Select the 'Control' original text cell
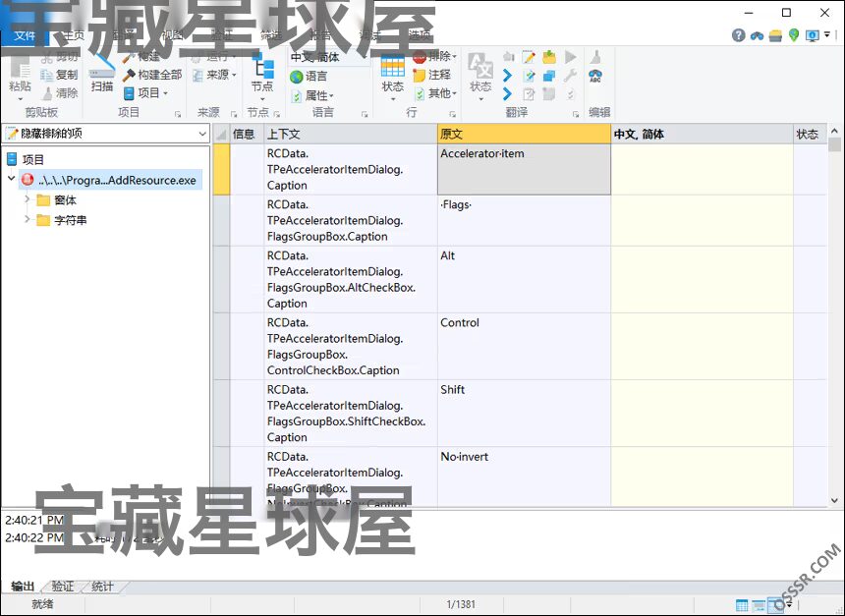 525,346
